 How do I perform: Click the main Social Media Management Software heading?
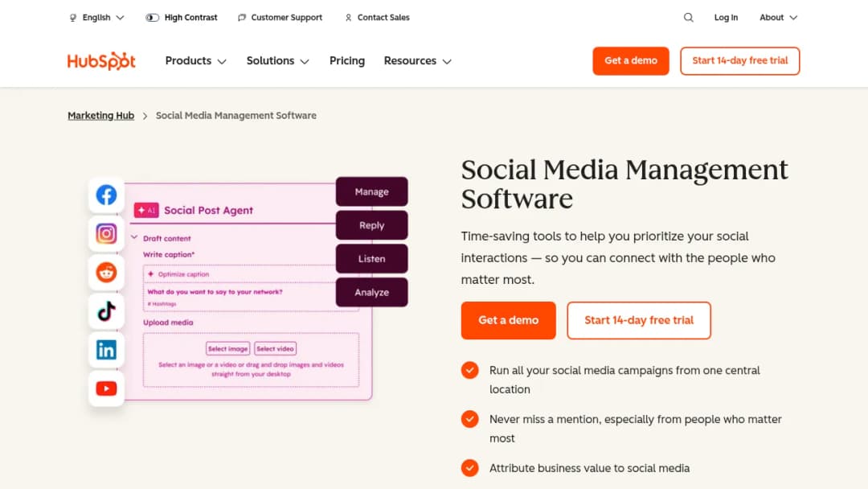click(624, 184)
